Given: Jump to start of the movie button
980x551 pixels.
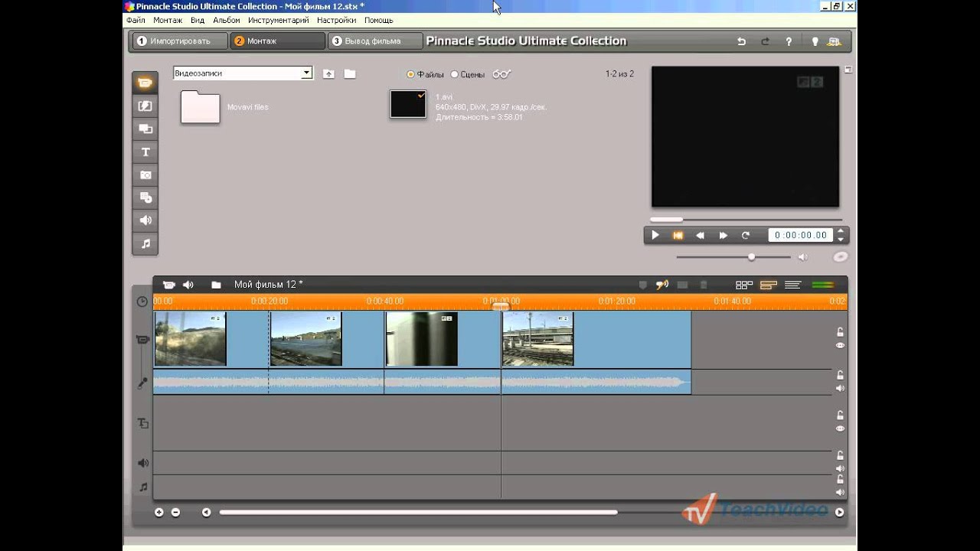Looking at the screenshot, I should 678,236.
